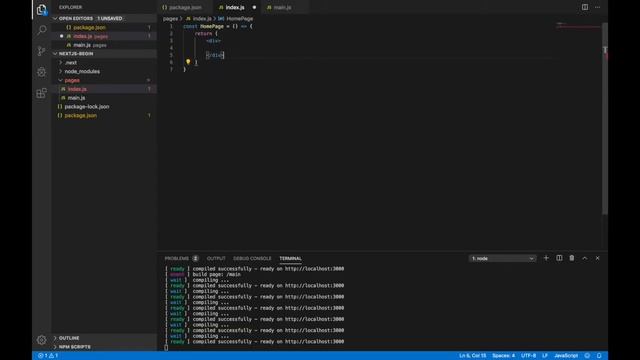This screenshot has height=360, width=640.
Task: Click the minimap code preview
Action: pyautogui.click(x=578, y=26)
